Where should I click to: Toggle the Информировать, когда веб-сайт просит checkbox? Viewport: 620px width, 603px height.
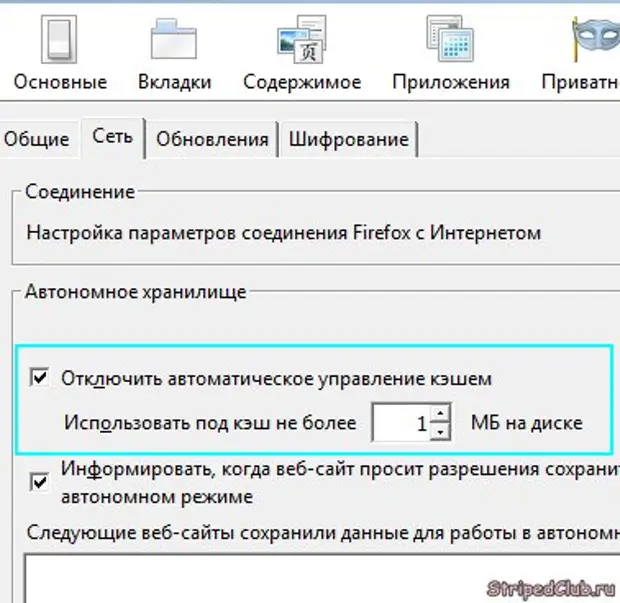tap(41, 482)
